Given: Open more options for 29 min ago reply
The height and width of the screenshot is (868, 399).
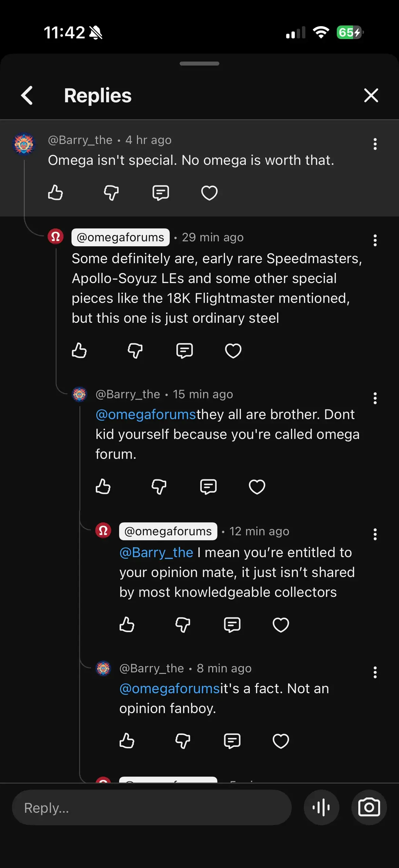Looking at the screenshot, I should (375, 240).
